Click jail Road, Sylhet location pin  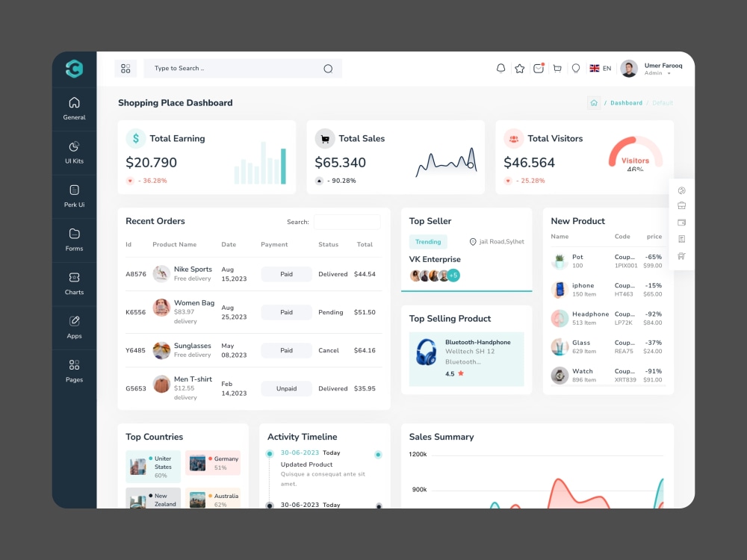pos(473,242)
